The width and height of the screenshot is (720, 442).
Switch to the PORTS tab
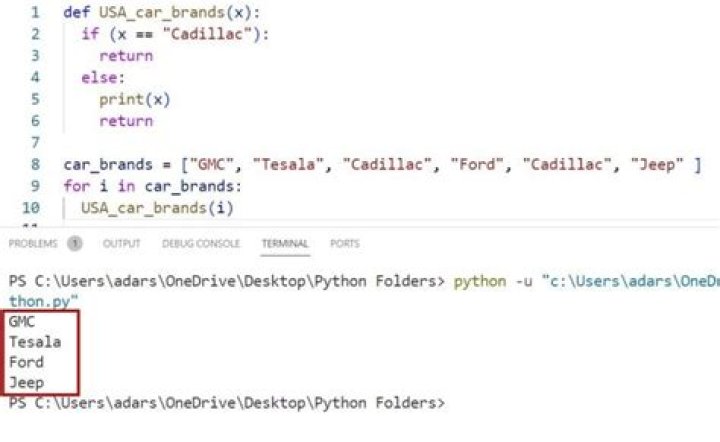[344, 243]
